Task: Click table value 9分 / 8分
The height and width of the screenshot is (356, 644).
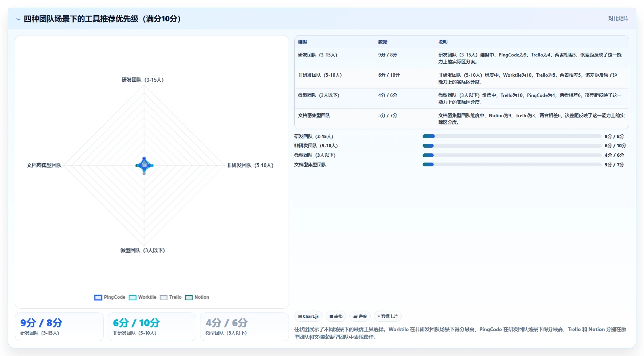Action: point(388,55)
